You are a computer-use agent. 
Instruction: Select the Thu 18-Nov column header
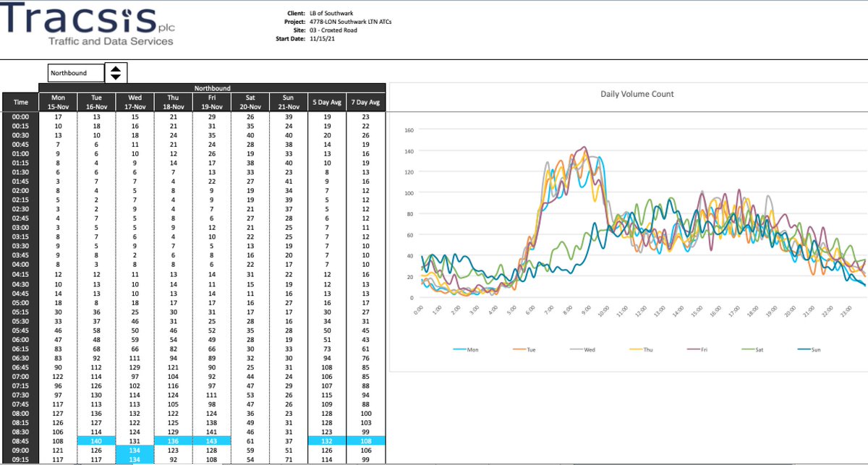(x=173, y=102)
